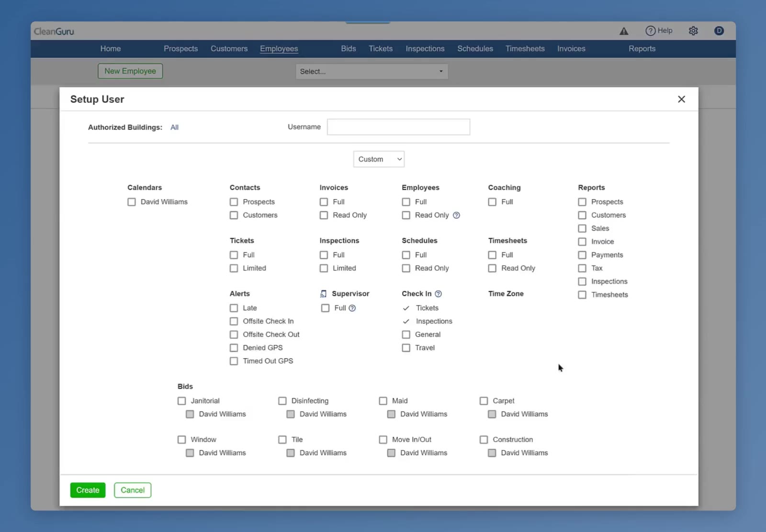The image size is (766, 532).
Task: Enable Read Only under Schedules
Action: tap(406, 268)
